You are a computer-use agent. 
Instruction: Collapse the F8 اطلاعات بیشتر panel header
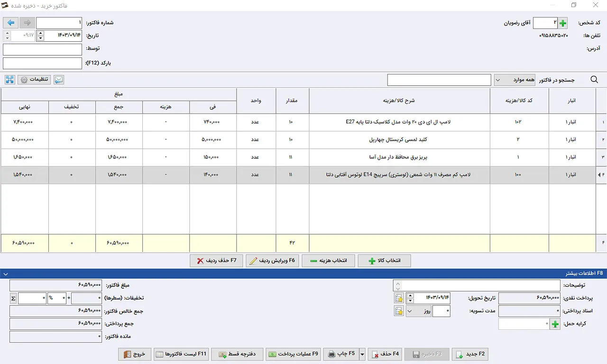(303, 273)
